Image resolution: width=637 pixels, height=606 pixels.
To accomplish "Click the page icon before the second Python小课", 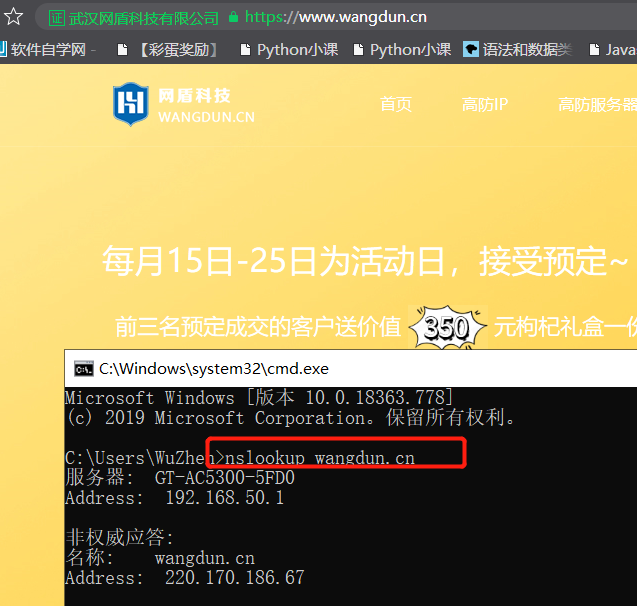I will [358, 50].
